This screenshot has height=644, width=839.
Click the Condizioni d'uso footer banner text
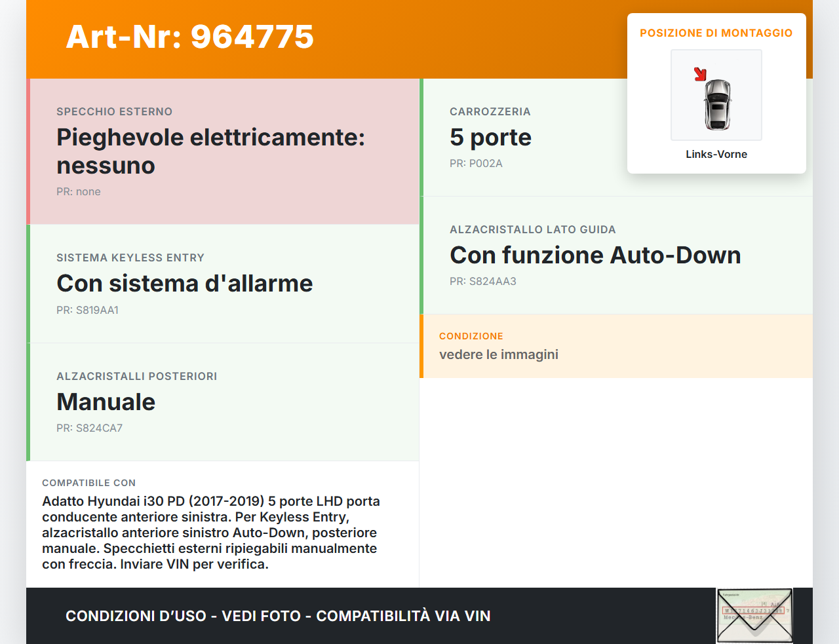pyautogui.click(x=278, y=616)
